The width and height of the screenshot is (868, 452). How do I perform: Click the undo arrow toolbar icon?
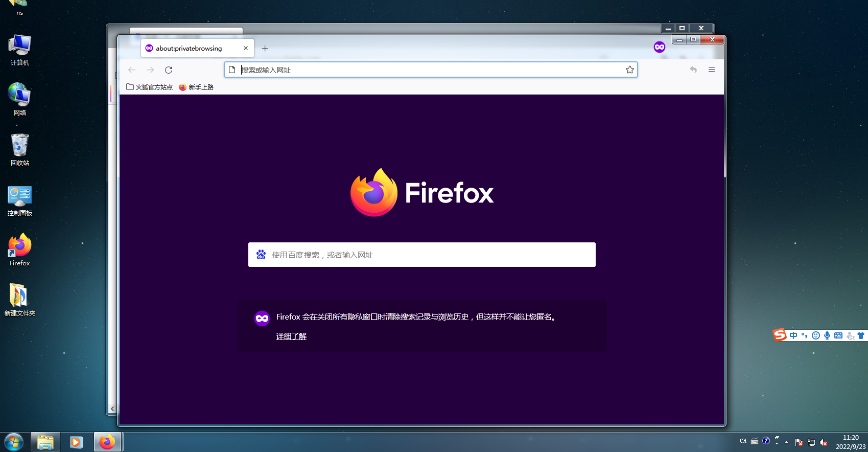click(x=693, y=70)
